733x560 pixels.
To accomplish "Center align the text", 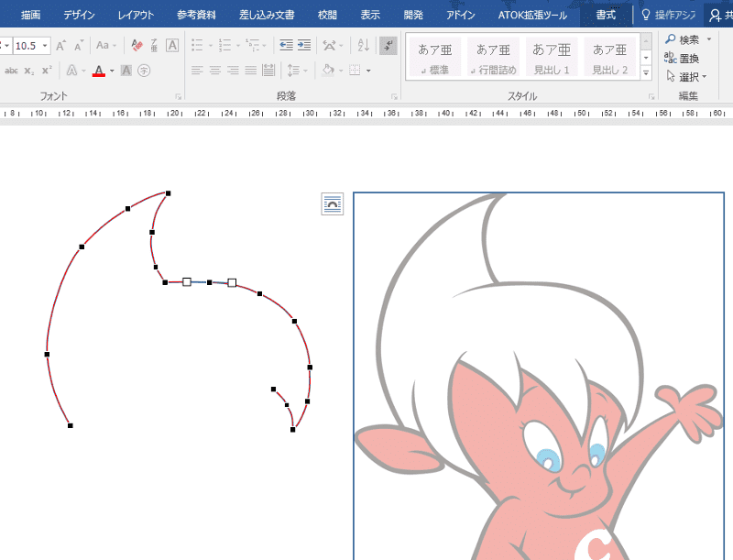I will pyautogui.click(x=215, y=71).
